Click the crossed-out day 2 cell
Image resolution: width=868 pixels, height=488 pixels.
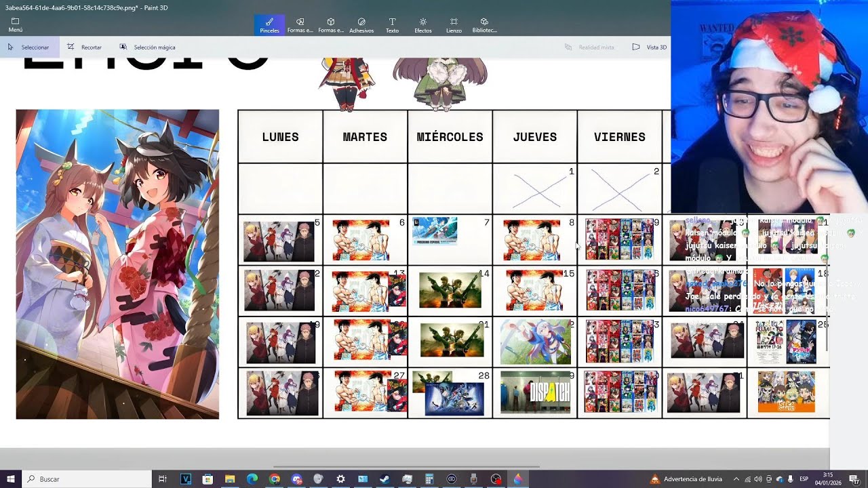click(619, 189)
